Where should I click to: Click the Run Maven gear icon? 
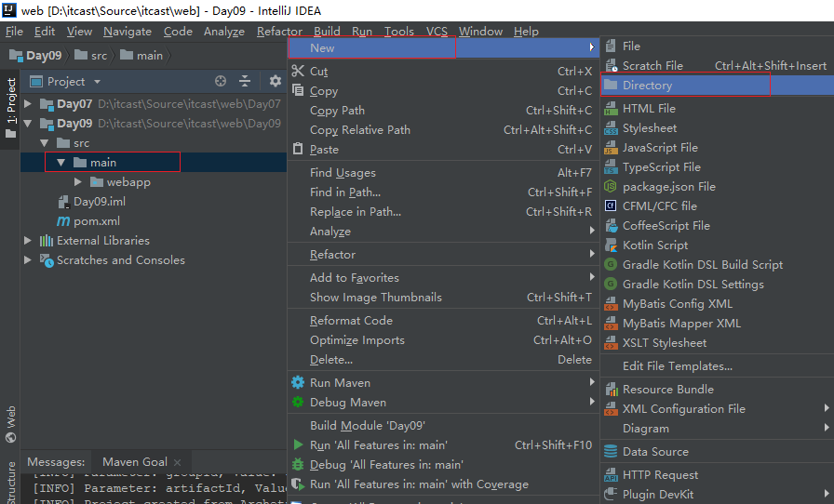[298, 383]
